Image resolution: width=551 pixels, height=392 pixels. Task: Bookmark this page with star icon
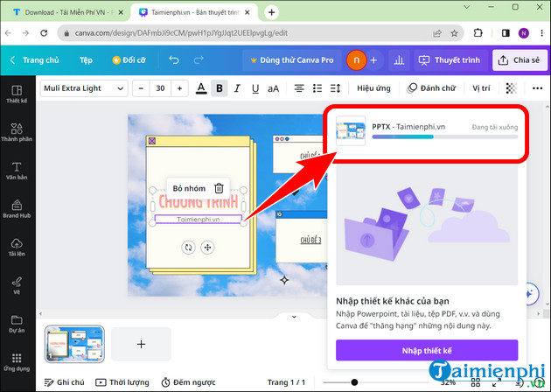coord(455,33)
